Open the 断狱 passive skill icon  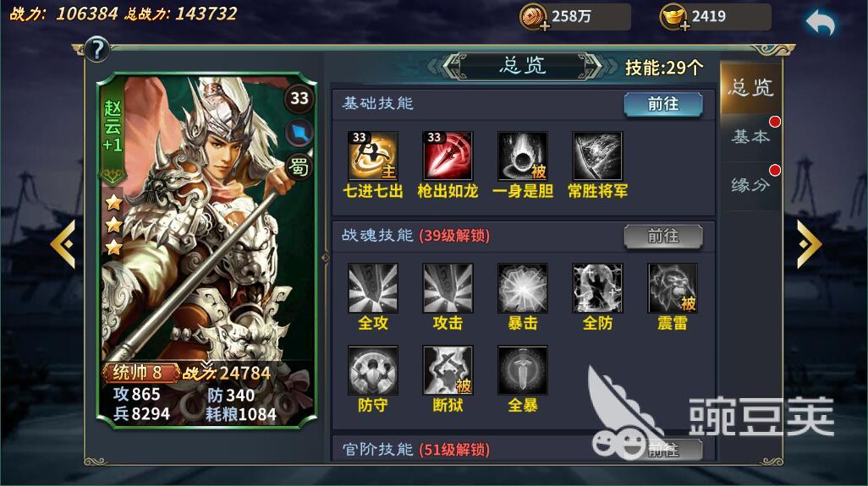[448, 370]
